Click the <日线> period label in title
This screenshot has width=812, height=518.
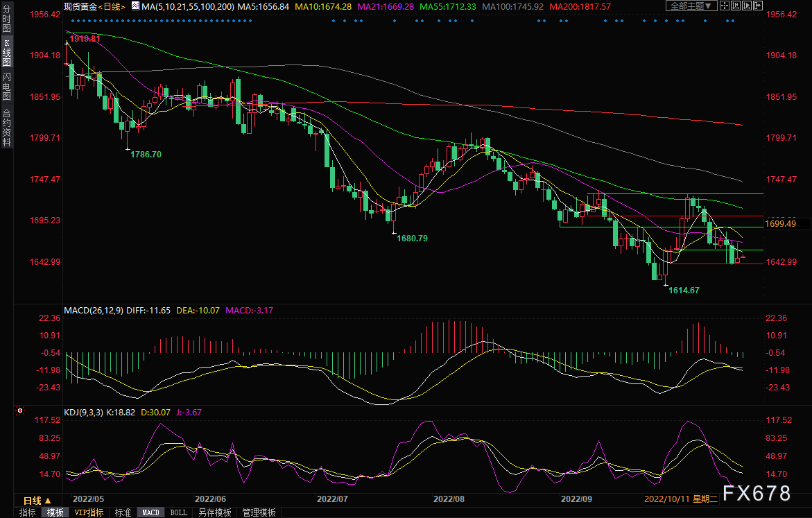point(112,7)
